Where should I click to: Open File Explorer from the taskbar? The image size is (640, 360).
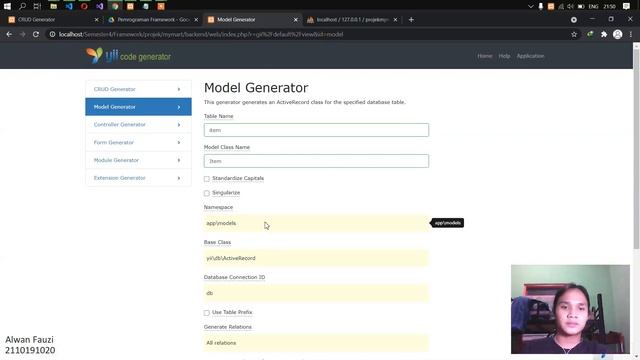pos(53,6)
